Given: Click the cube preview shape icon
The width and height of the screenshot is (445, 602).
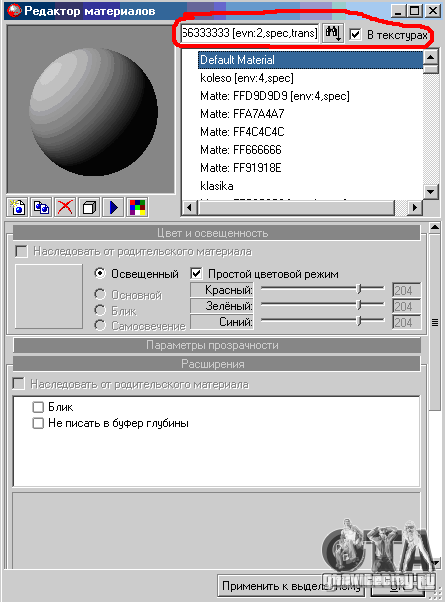Looking at the screenshot, I should [x=89, y=208].
